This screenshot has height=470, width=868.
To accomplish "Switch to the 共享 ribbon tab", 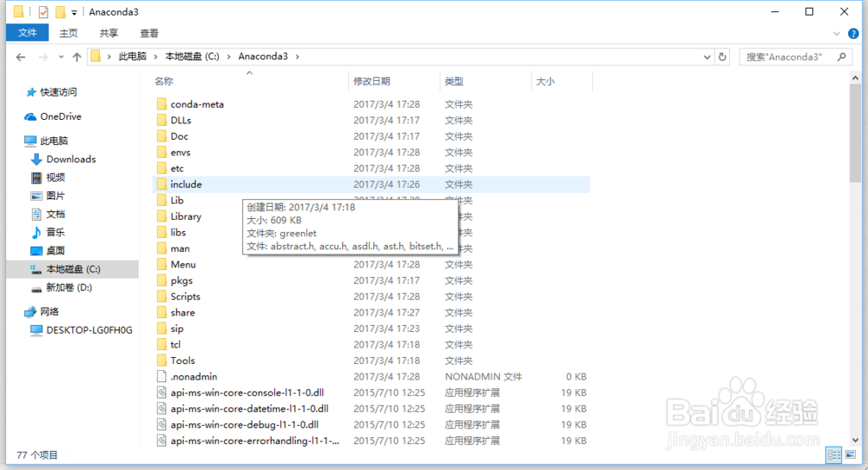I will click(109, 33).
